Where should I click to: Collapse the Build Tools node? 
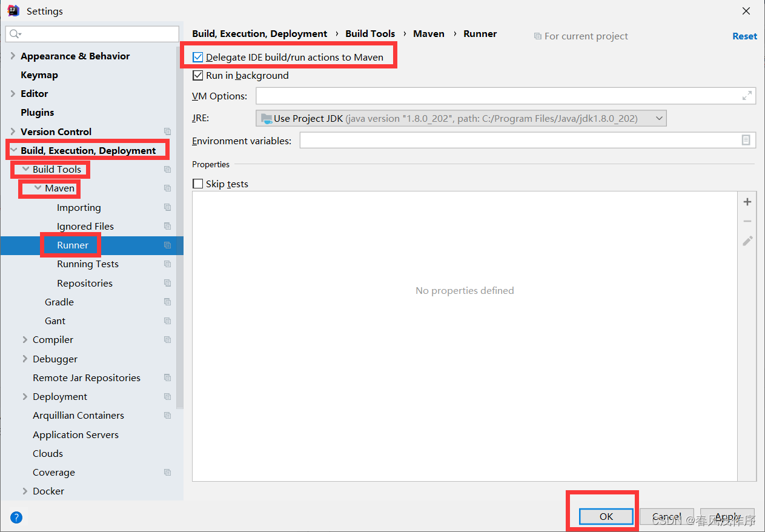click(25, 169)
